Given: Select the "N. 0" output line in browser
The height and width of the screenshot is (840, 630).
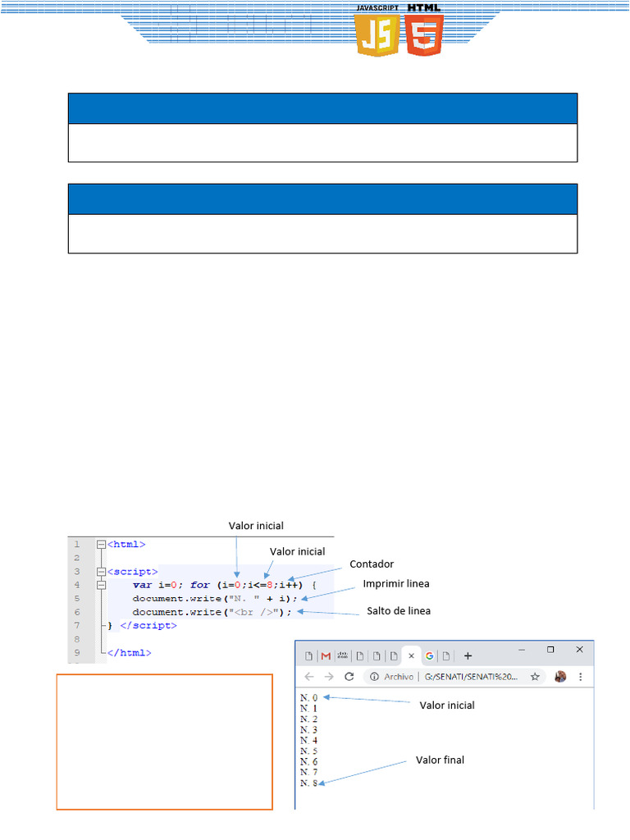Looking at the screenshot, I should [x=308, y=697].
